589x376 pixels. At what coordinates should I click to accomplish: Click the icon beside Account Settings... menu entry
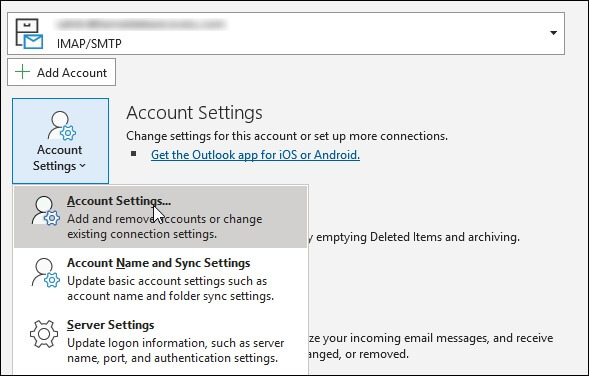coord(45,211)
